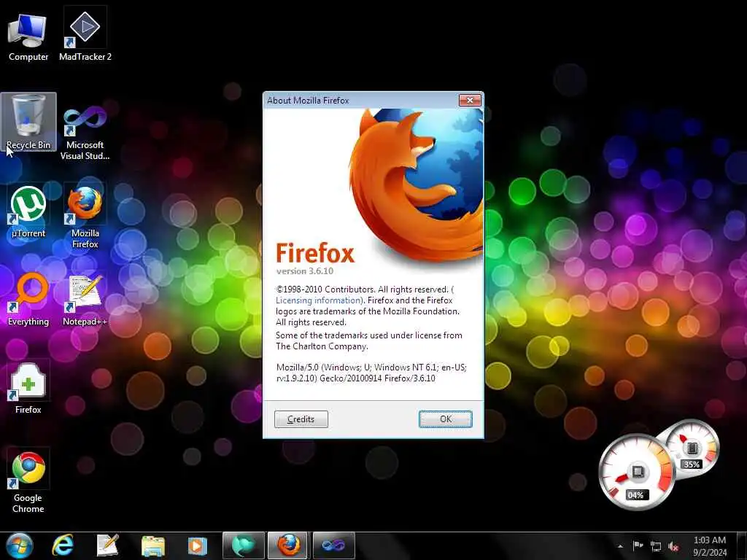Open Windows Explorer folder in taskbar
This screenshot has width=747, height=560.
pyautogui.click(x=153, y=545)
